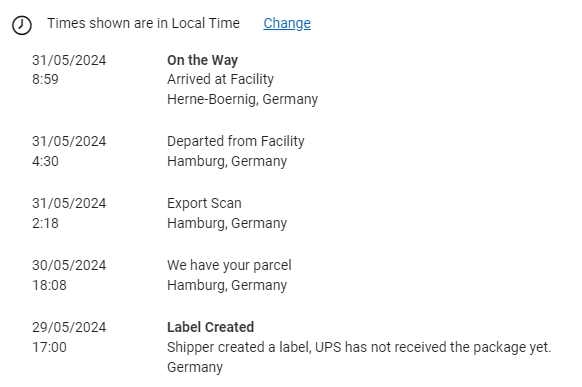Click the Herne-Boernig, Germany location
Image resolution: width=582 pixels, height=387 pixels.
pos(242,99)
